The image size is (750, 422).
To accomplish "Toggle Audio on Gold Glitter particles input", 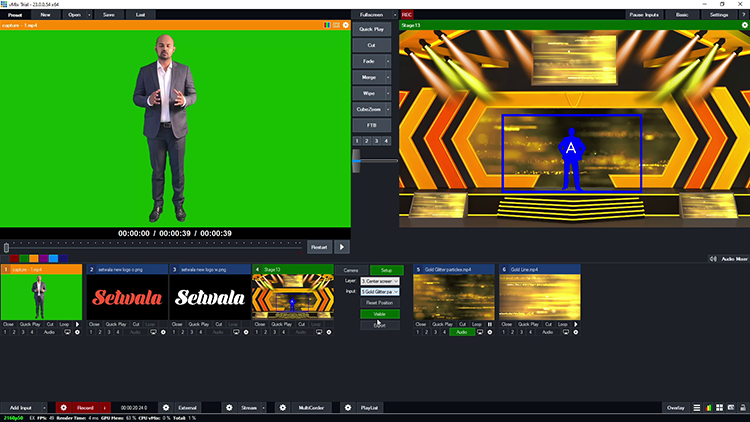I will tap(460, 331).
